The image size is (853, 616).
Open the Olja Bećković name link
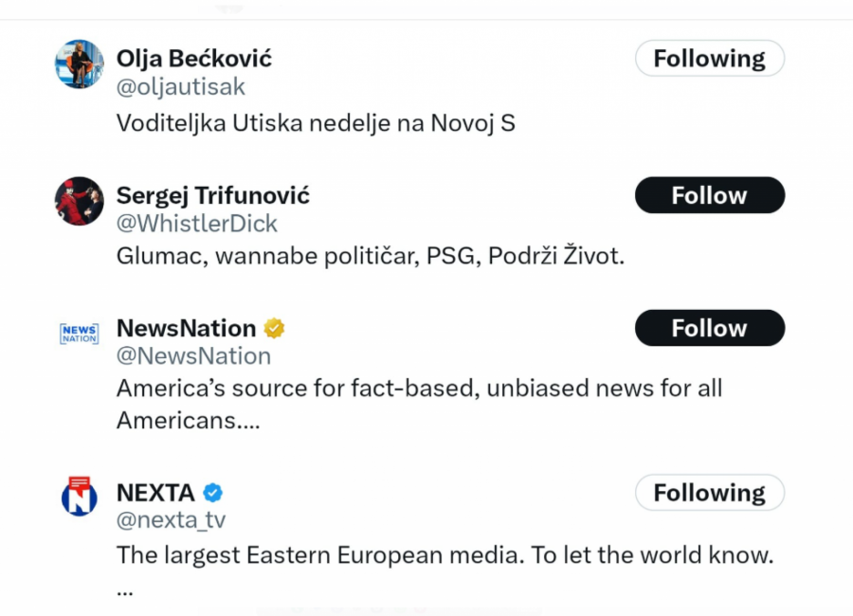point(194,59)
